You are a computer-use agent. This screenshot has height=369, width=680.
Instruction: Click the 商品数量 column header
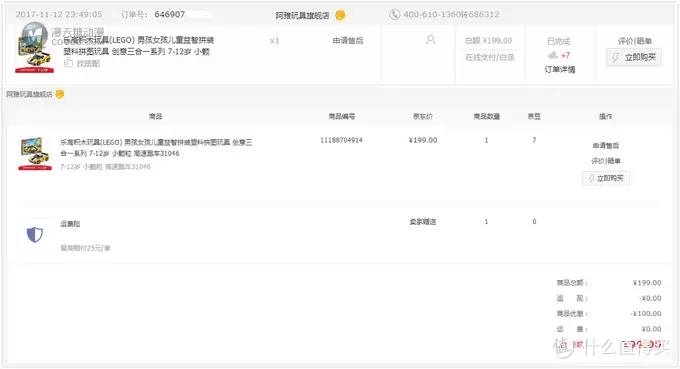(487, 116)
